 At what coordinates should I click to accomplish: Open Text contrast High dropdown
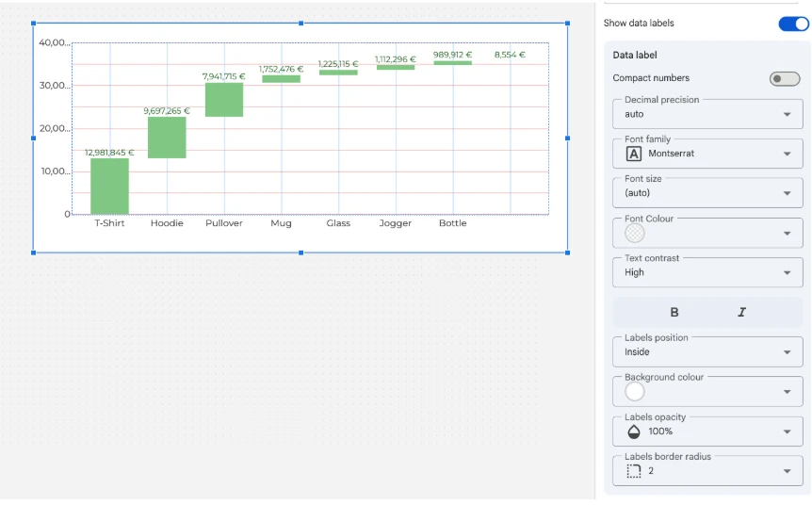click(x=707, y=272)
